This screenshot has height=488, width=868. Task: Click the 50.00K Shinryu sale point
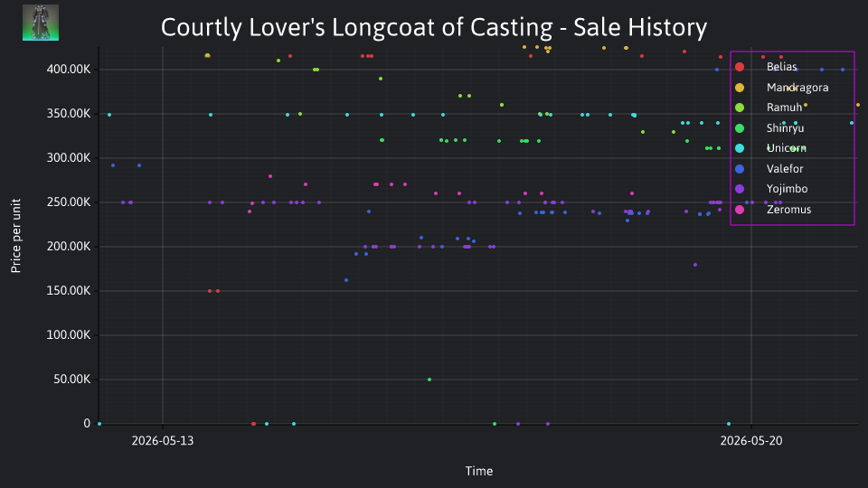tap(429, 380)
